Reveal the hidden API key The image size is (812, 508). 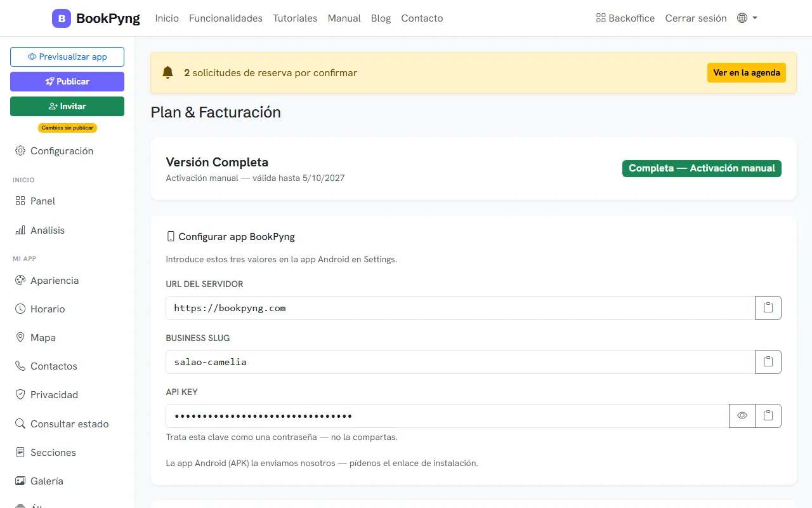pos(742,416)
